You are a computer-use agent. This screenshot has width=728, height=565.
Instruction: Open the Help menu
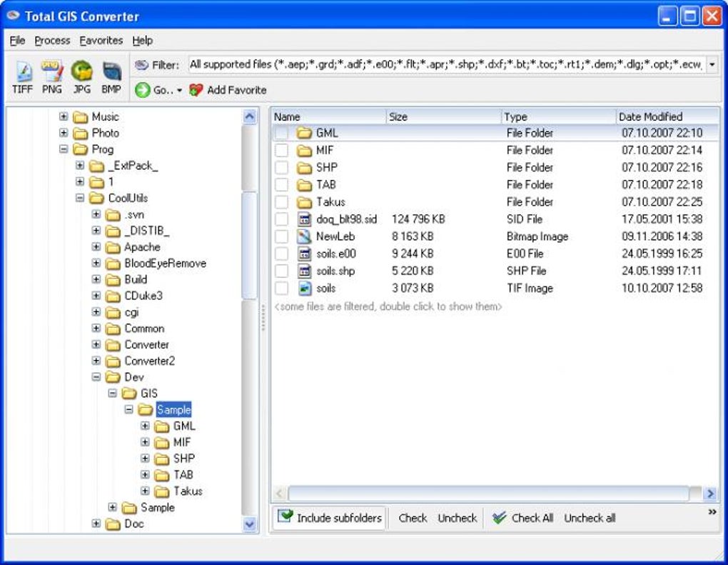coord(142,41)
